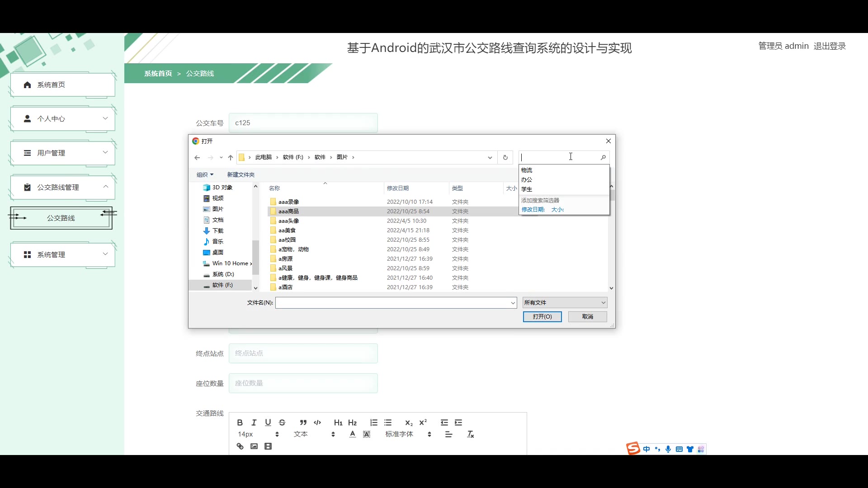Screen dimensions: 868x488
Task: Click the 系统首页 breadcrumb link
Action: click(x=158, y=74)
